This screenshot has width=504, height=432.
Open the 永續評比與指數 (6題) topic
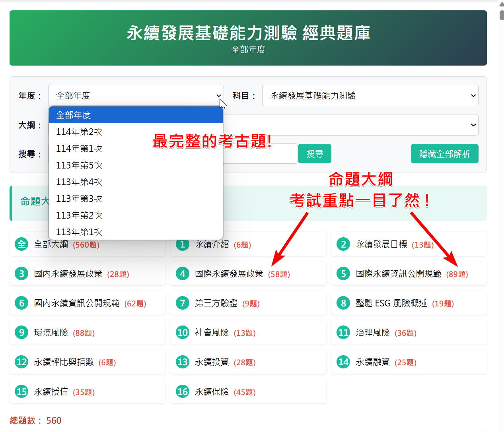87,362
